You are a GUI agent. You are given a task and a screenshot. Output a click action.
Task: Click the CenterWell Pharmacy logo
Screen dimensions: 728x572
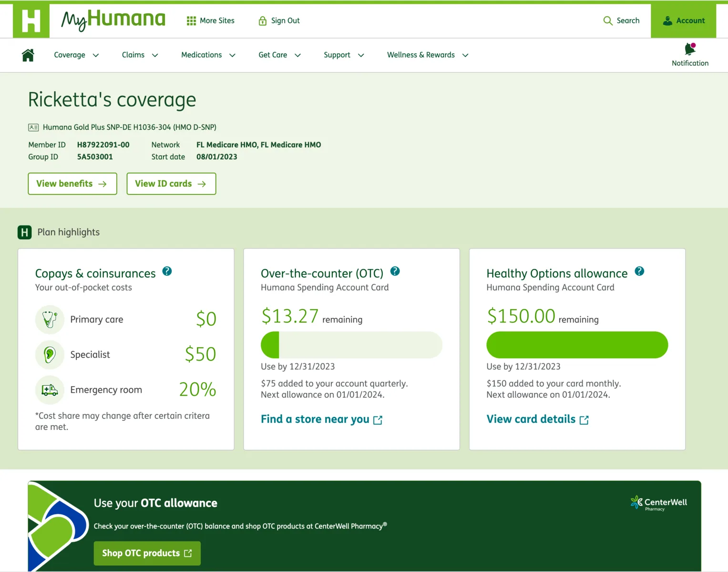coord(658,503)
